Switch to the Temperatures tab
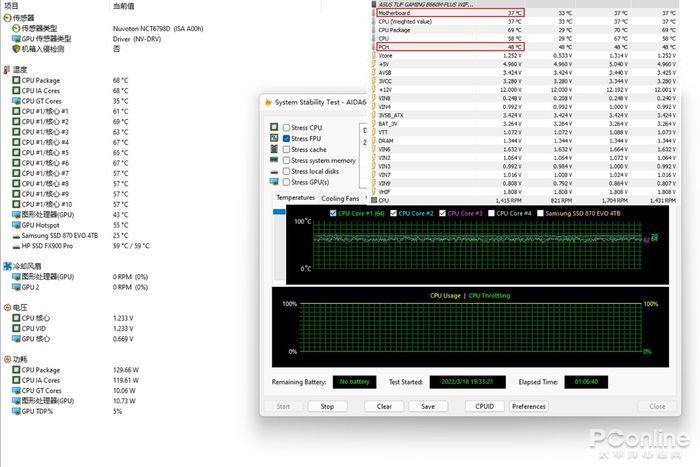The image size is (700, 467). click(x=296, y=198)
